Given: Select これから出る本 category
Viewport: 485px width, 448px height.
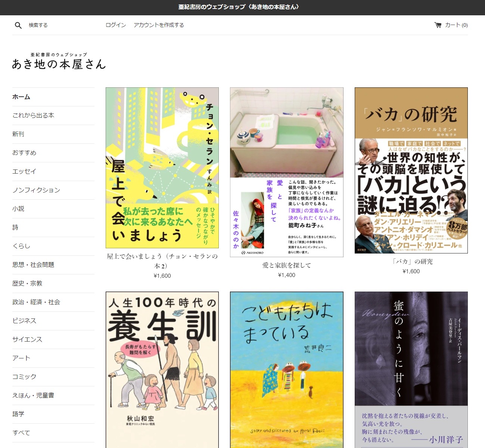Looking at the screenshot, I should 33,115.
